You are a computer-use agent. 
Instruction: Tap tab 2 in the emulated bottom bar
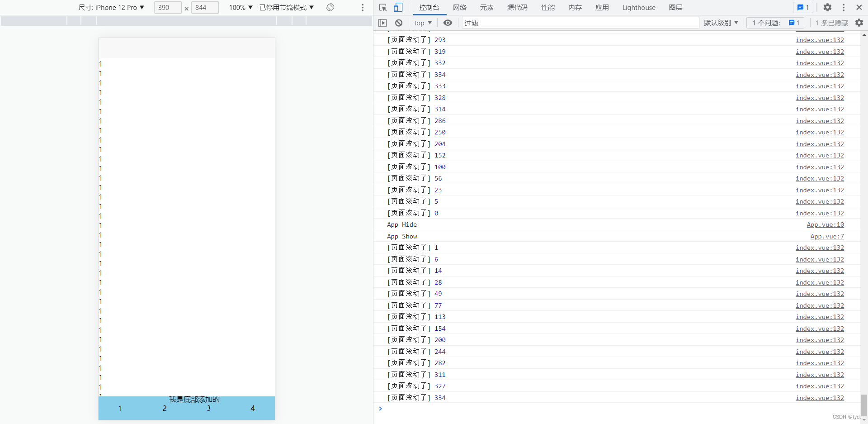pyautogui.click(x=165, y=408)
